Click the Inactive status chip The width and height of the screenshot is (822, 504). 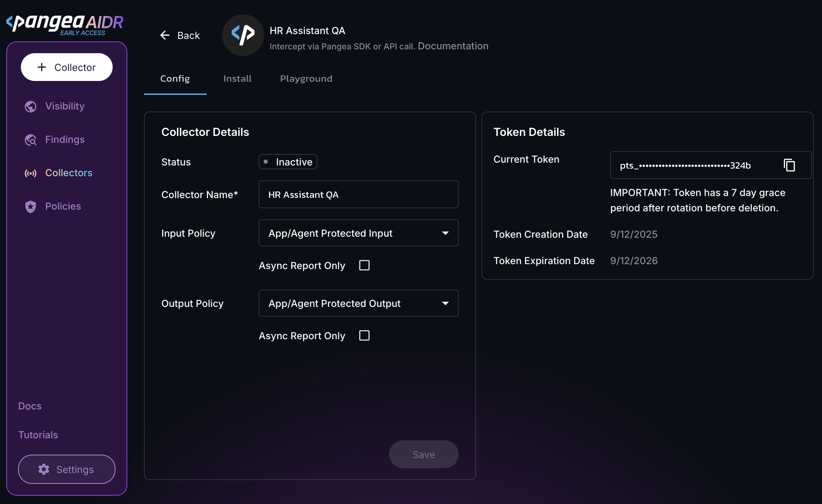pos(288,162)
